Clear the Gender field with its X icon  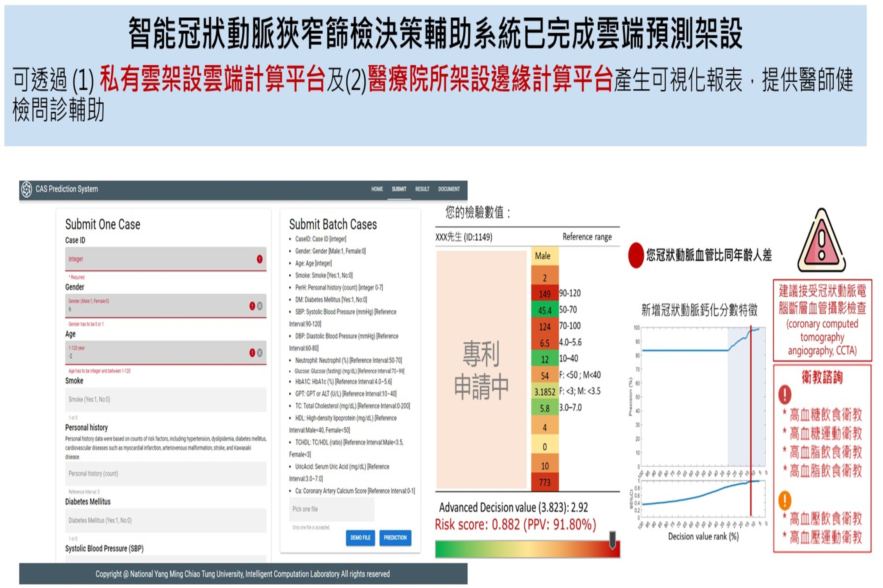tap(260, 306)
